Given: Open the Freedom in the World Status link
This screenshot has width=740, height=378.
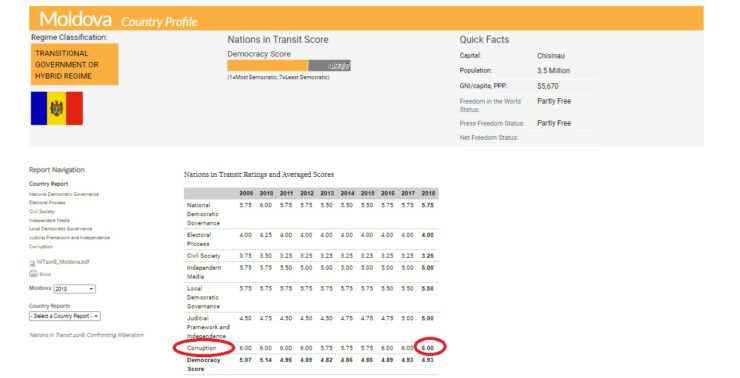Looking at the screenshot, I should click(x=490, y=105).
